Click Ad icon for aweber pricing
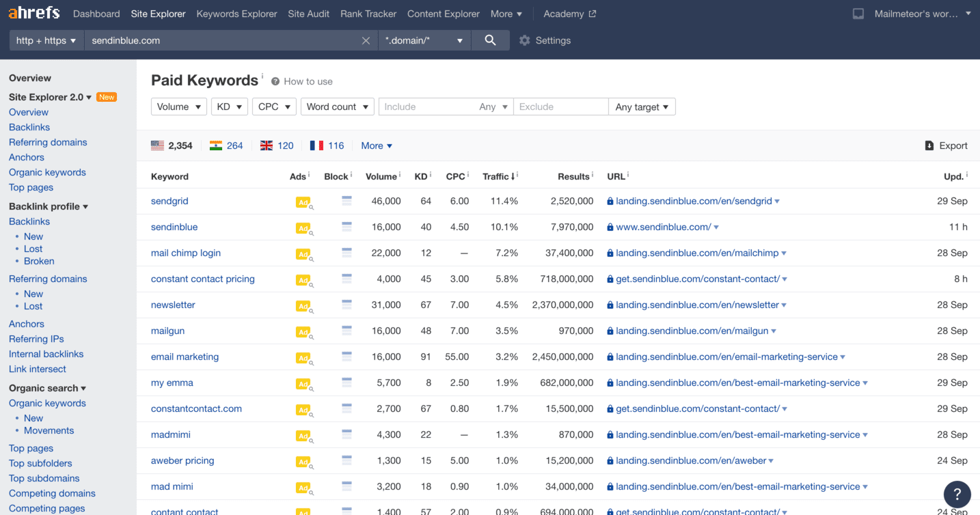980x515 pixels. [x=303, y=462]
